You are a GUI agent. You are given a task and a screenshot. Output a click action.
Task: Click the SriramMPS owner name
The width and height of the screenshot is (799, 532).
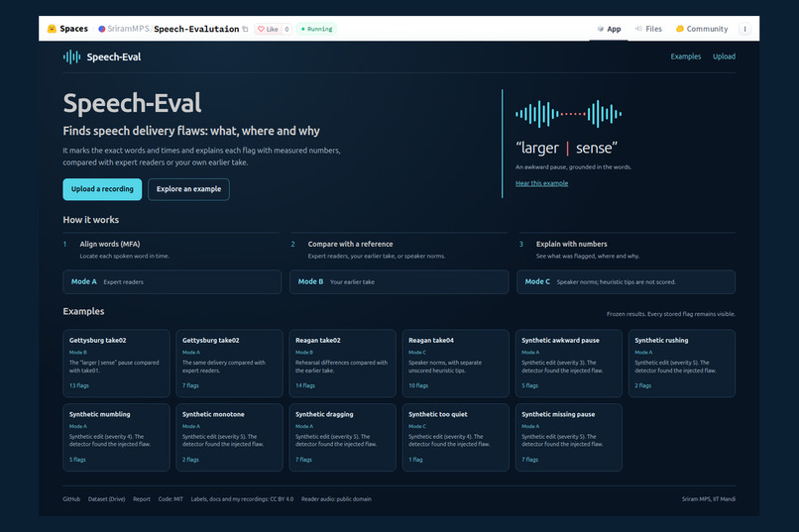(x=128, y=29)
